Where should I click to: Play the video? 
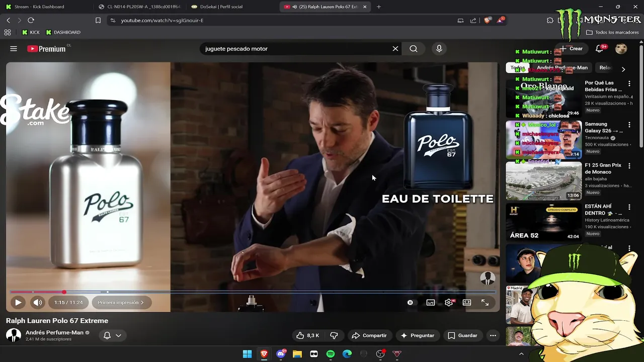(x=18, y=303)
